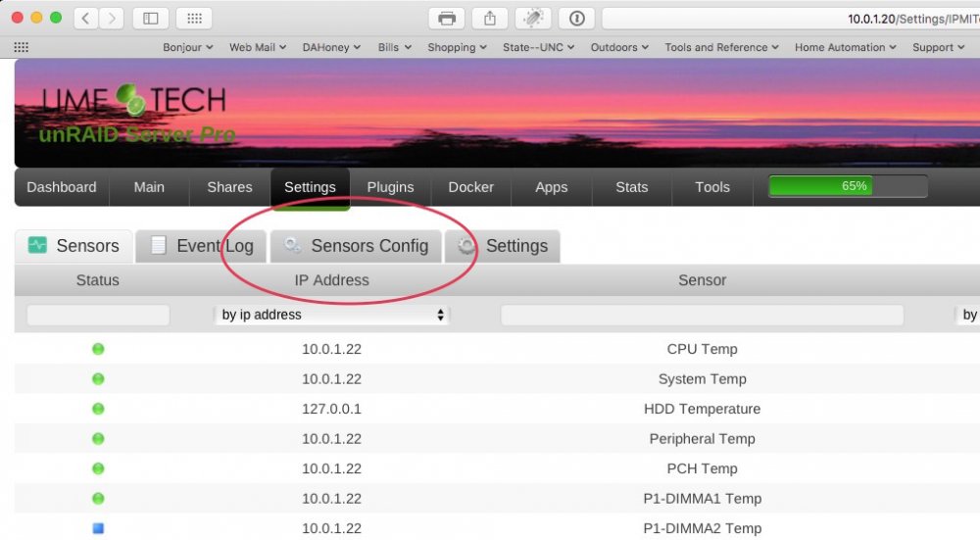Expand the Shopping bookmarks folder

457,47
